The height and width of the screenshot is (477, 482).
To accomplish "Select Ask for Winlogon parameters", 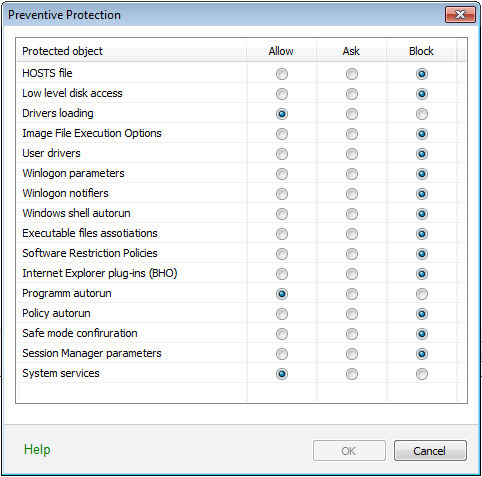I will pos(352,174).
